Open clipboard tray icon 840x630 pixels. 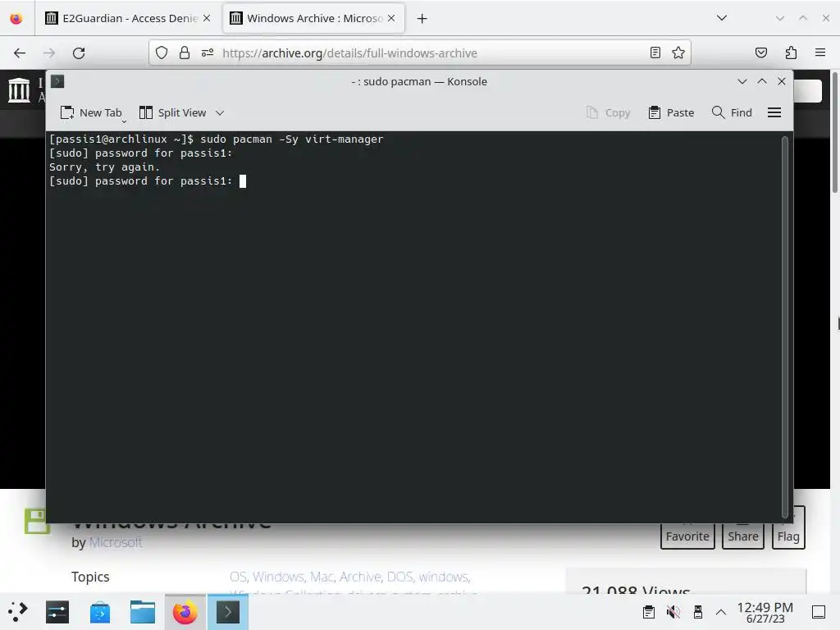(648, 612)
